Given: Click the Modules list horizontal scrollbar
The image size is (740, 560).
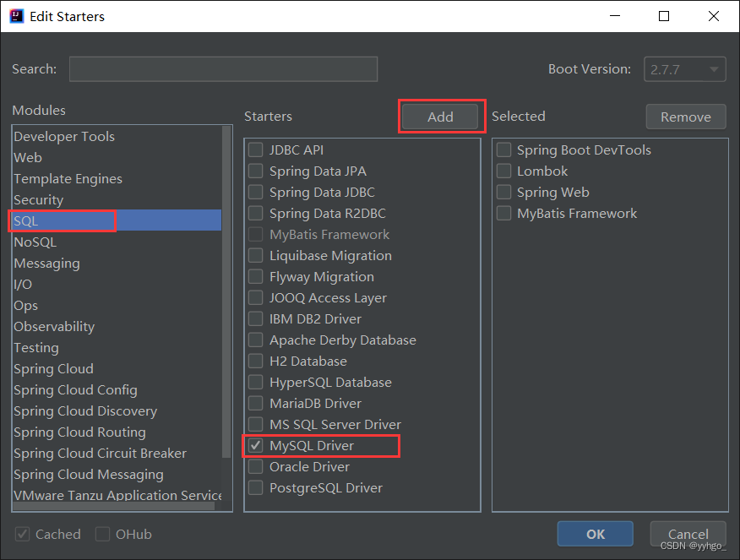Looking at the screenshot, I should pyautogui.click(x=114, y=506).
